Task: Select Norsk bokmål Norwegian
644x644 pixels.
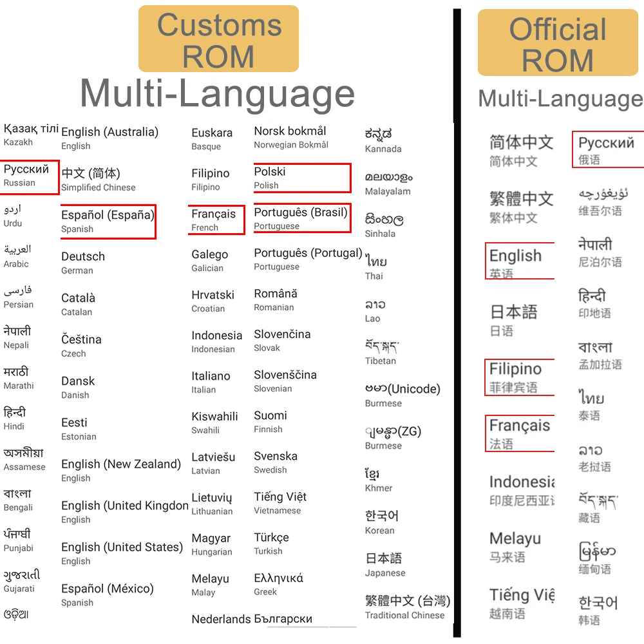Action: [291, 137]
